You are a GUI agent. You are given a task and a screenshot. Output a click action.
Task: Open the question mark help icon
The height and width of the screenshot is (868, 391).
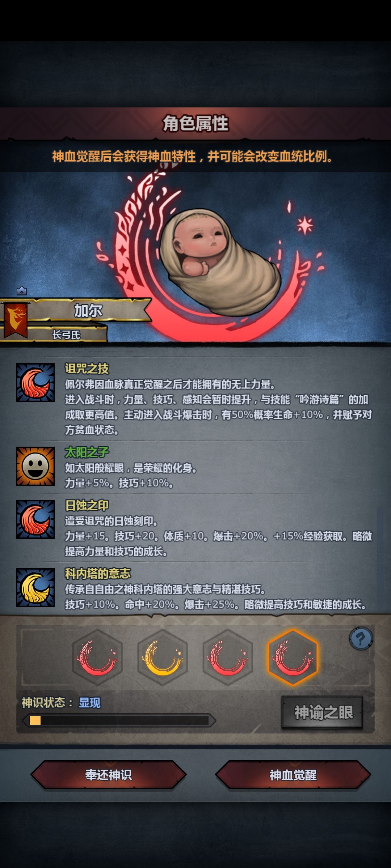click(361, 639)
